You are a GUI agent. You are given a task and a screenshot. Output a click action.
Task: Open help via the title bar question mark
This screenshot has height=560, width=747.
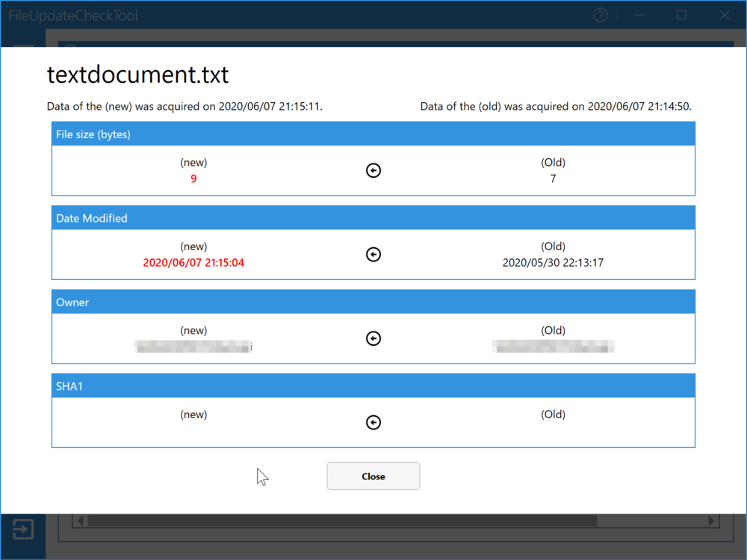[600, 16]
